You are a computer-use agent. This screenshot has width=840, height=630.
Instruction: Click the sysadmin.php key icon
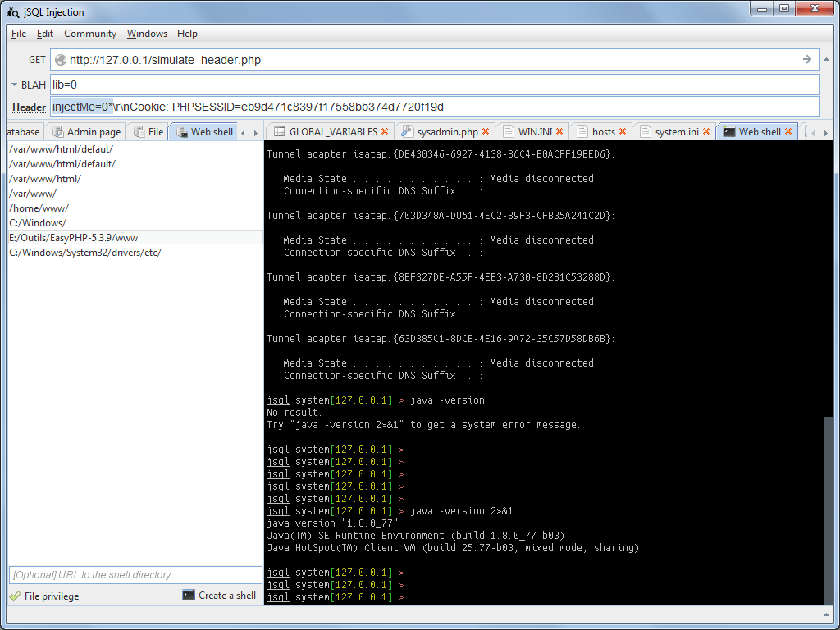[406, 131]
